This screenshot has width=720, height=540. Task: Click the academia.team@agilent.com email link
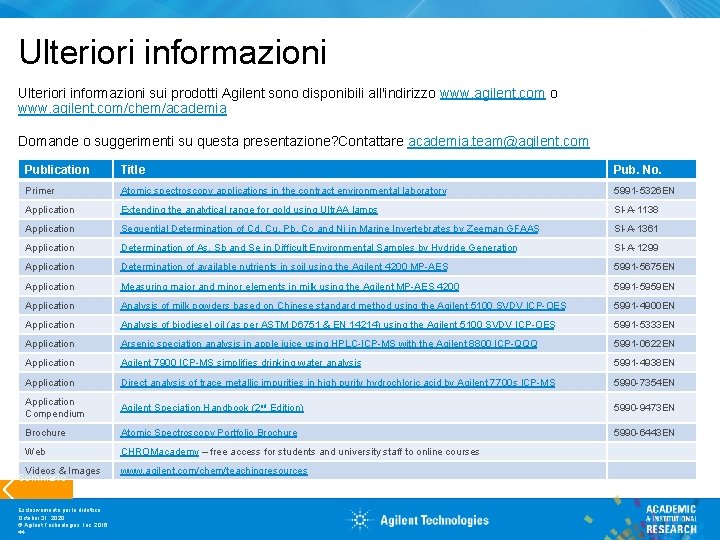click(498, 141)
